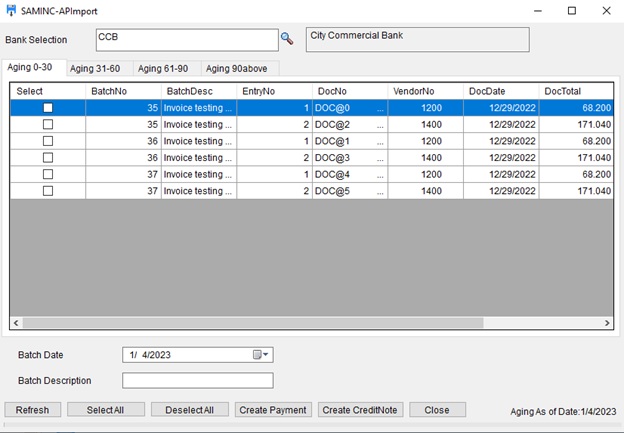Switch to the Aging 0-30 tab
Viewport: 624px width, 433px height.
click(x=33, y=67)
